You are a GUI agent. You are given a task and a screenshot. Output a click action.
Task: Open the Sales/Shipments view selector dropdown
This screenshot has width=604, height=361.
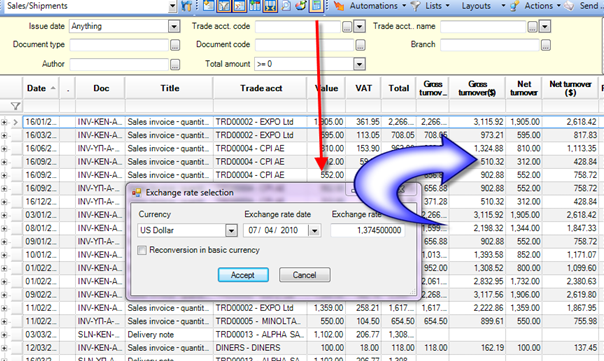tap(173, 6)
